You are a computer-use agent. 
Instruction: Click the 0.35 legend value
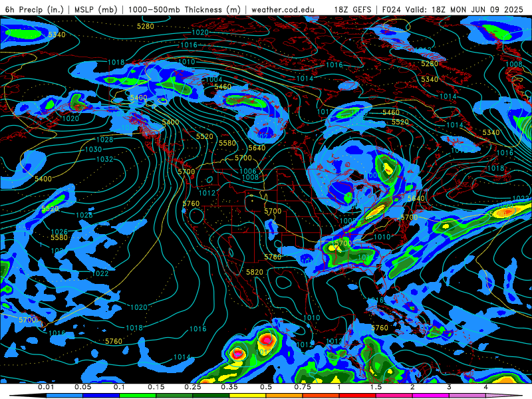(x=229, y=387)
